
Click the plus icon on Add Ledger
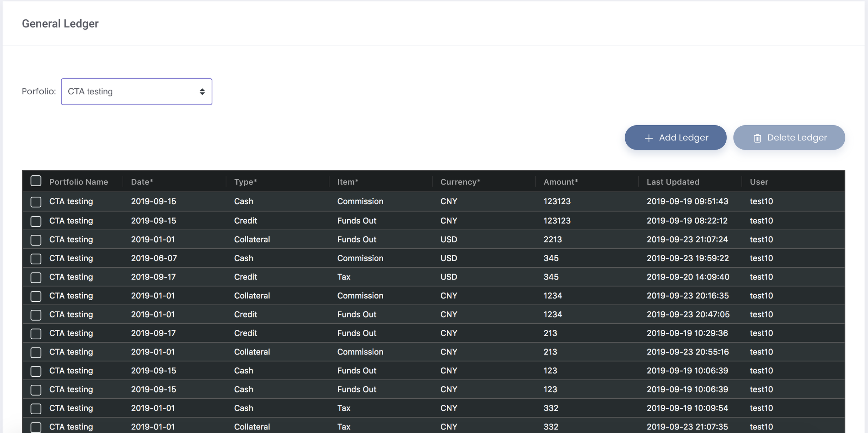click(x=649, y=138)
